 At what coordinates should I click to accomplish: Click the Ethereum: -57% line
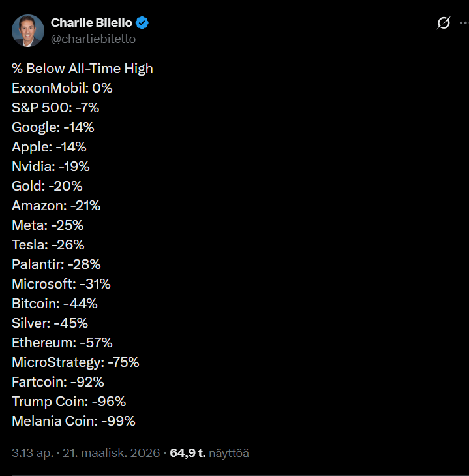click(62, 343)
